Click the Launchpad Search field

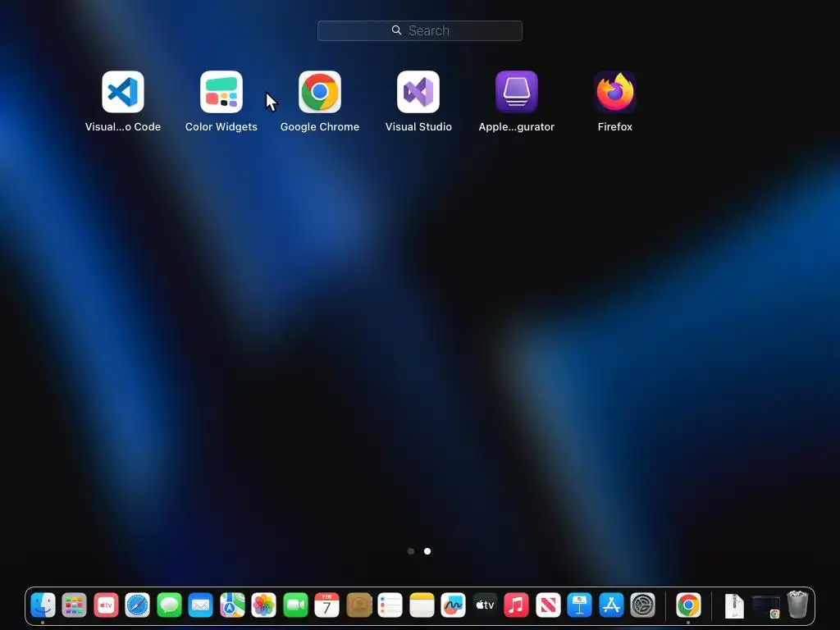(x=419, y=30)
